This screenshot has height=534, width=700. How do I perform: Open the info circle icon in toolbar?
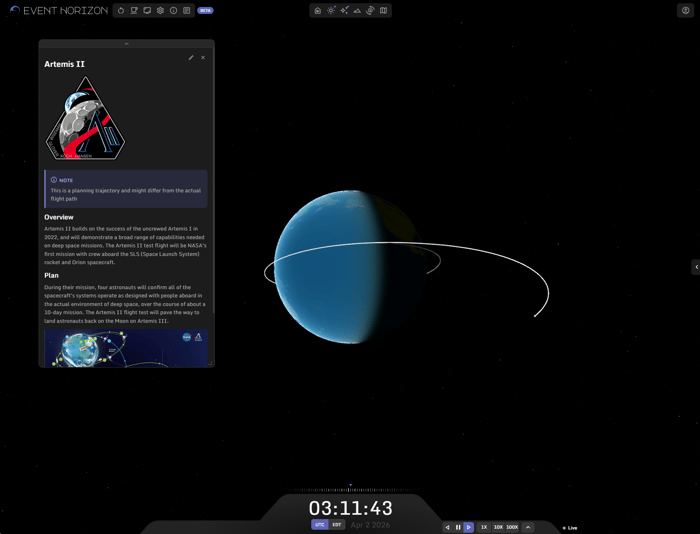pyautogui.click(x=173, y=10)
